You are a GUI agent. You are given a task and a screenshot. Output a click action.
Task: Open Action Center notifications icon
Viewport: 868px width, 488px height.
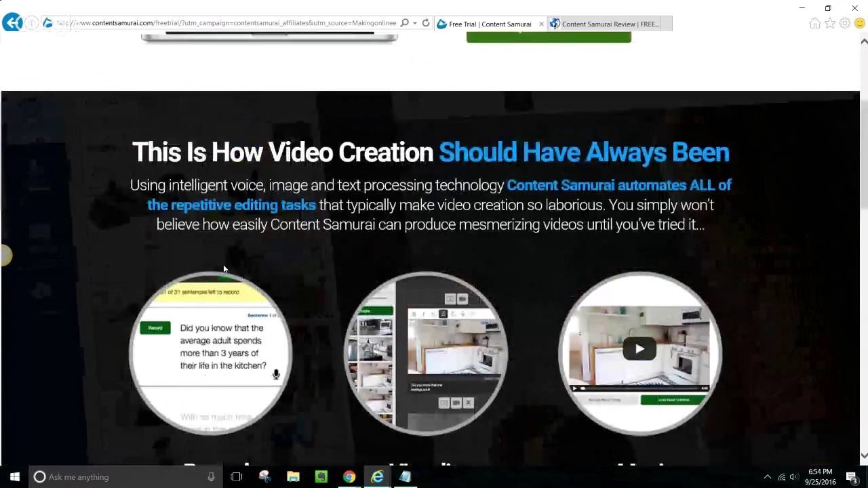click(852, 477)
